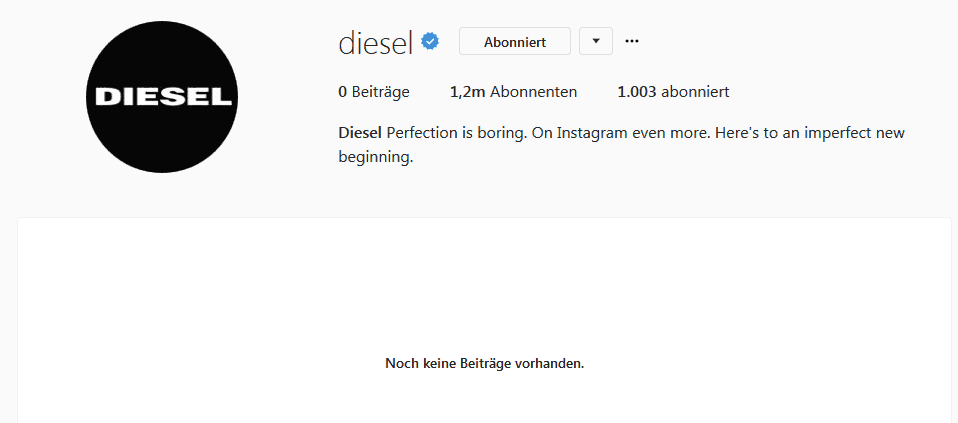Click the word 'beginning.' in the bio
The image size is (958, 423).
coord(376,158)
